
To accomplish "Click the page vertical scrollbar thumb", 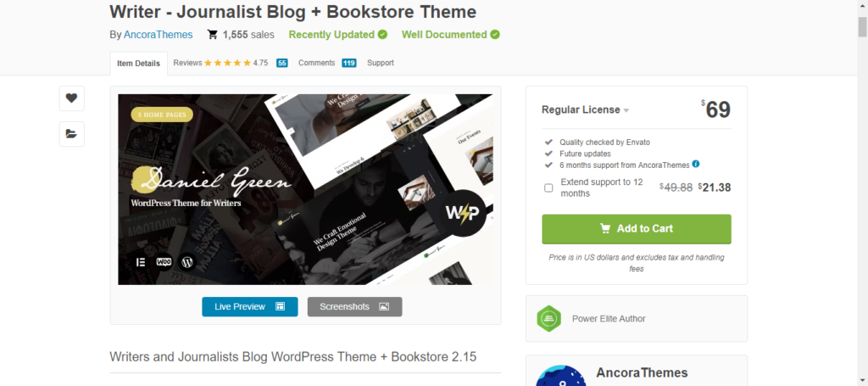I will click(x=862, y=26).
